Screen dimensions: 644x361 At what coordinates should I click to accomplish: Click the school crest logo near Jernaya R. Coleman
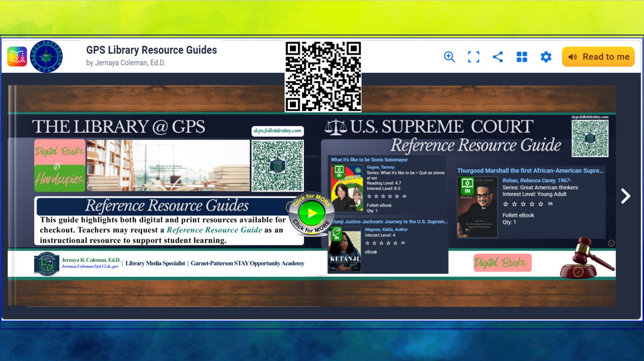47,264
